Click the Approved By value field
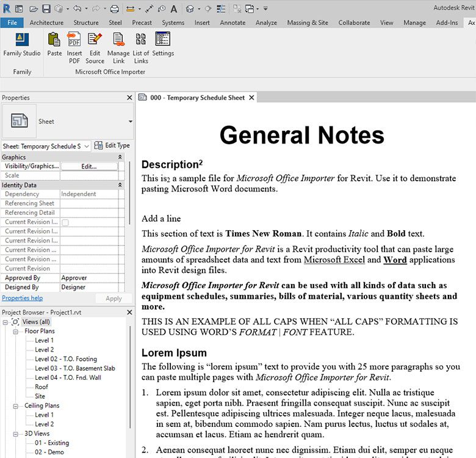 (x=89, y=278)
